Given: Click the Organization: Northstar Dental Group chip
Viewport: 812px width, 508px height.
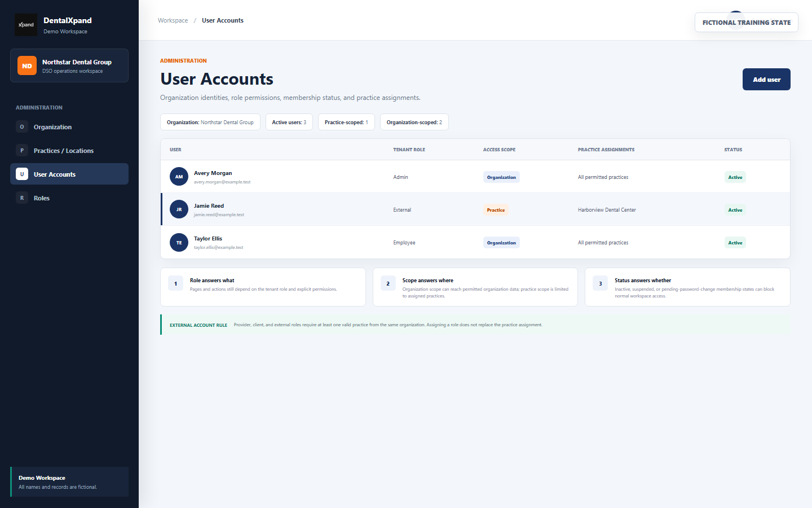Looking at the screenshot, I should [210, 122].
